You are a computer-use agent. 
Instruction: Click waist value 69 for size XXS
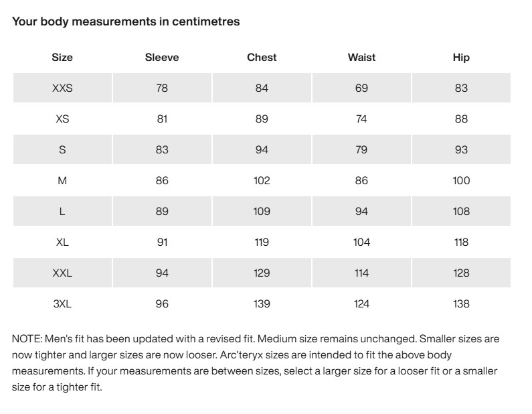coord(361,88)
